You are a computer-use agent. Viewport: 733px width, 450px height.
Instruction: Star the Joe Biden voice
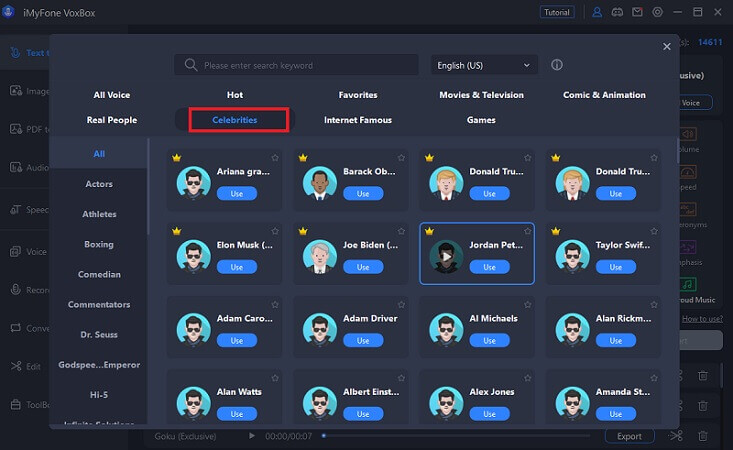(x=401, y=231)
